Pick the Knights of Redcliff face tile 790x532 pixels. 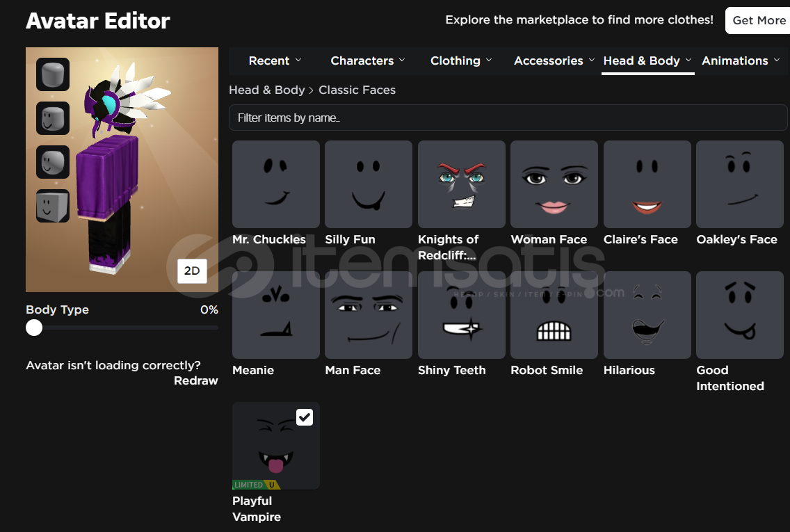coord(462,184)
